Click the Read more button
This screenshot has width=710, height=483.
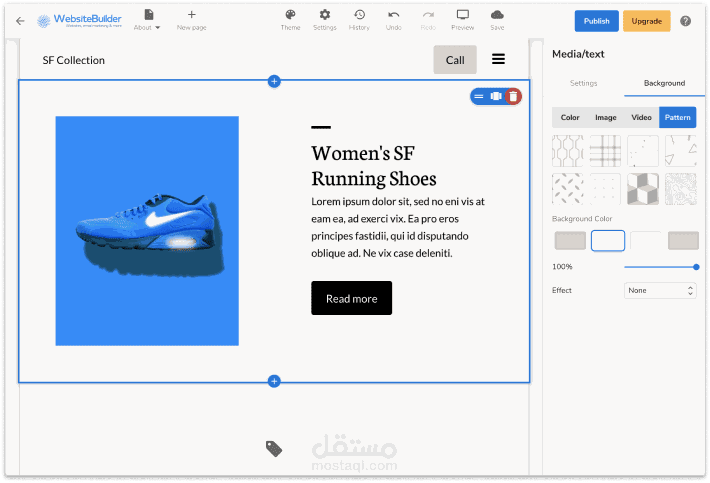tap(351, 298)
